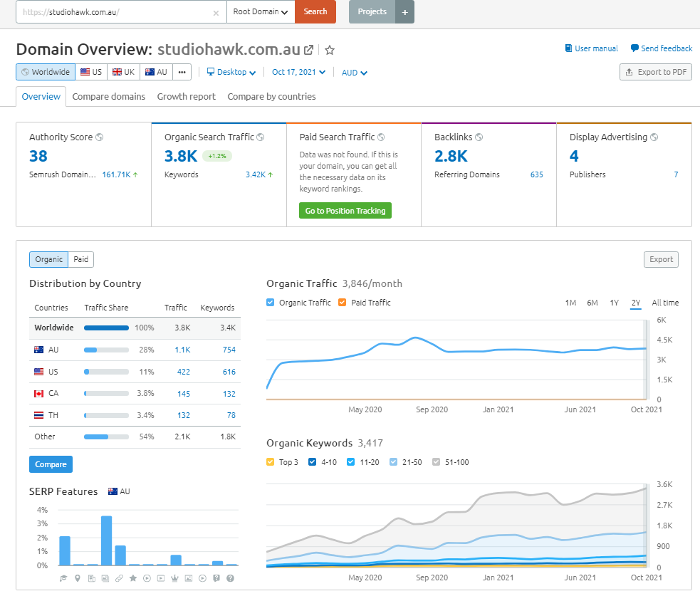Clear the domain search field with X
This screenshot has height=601, width=700.
216,12
